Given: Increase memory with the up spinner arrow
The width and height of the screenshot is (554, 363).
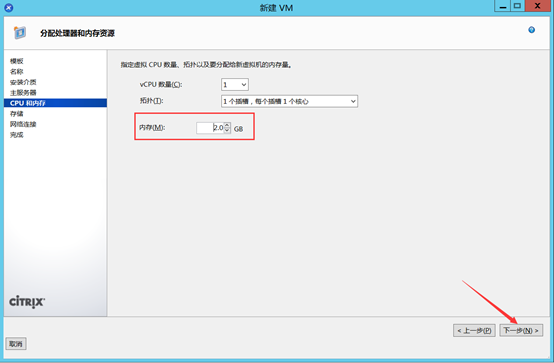Looking at the screenshot, I should [x=227, y=125].
